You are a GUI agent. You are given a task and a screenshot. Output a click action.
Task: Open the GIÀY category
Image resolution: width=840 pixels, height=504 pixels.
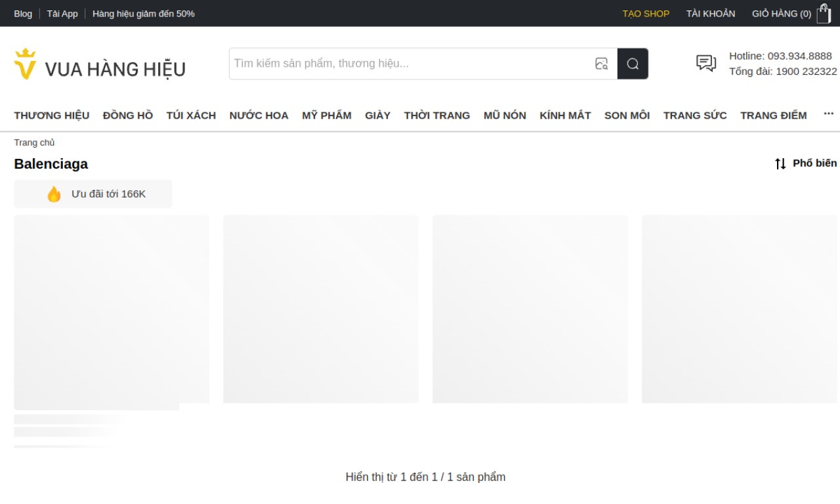[378, 115]
